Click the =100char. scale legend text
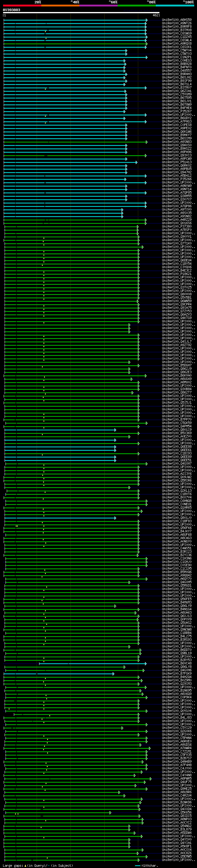Image resolution: width=197 pixels, height=868 pixels. pos(150,866)
